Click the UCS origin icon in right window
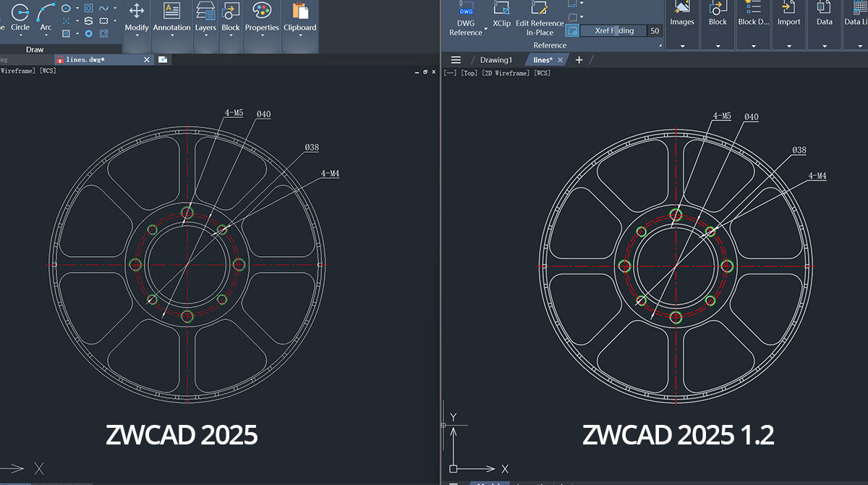Image resolution: width=868 pixels, height=485 pixels. [454, 468]
